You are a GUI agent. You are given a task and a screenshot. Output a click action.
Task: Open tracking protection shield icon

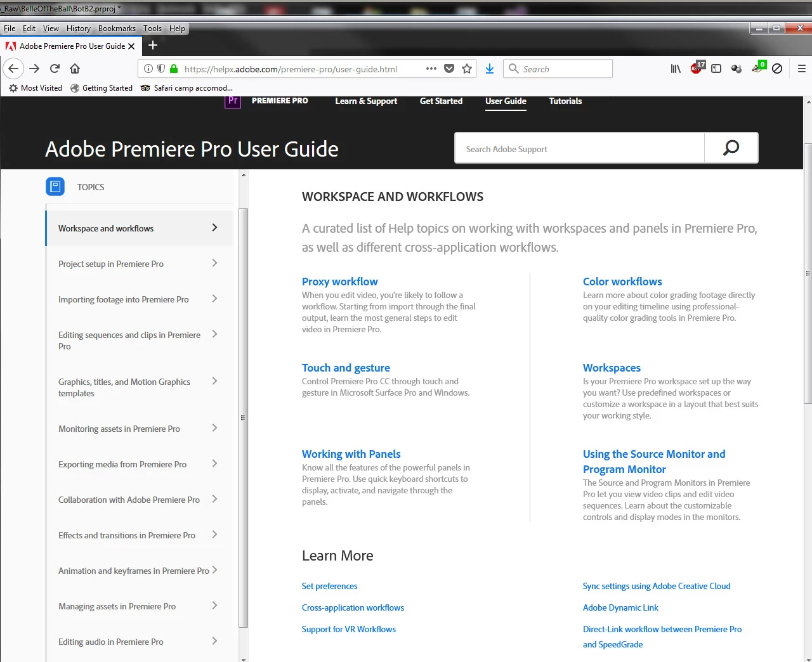point(161,68)
